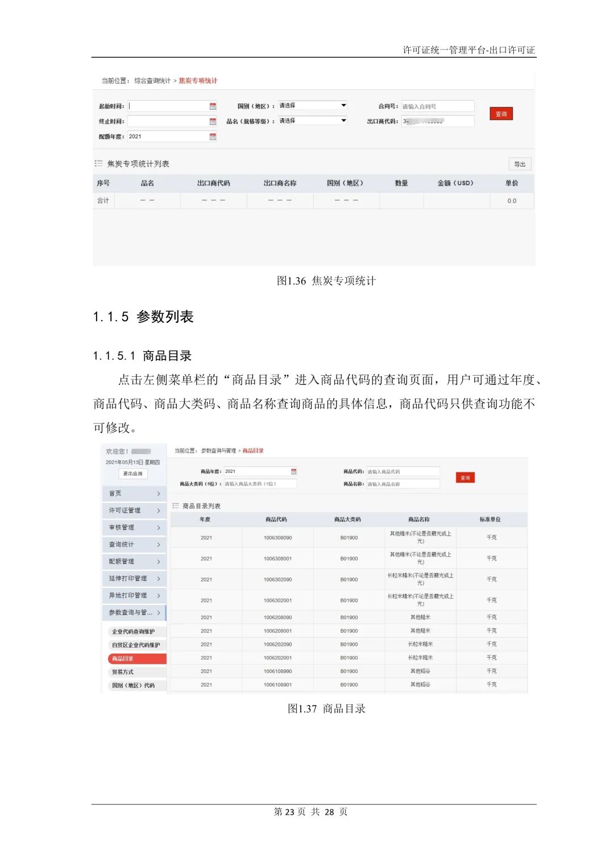Click the red 查询 button in 焦炭专项统计
The width and height of the screenshot is (614, 868).
[x=501, y=114]
